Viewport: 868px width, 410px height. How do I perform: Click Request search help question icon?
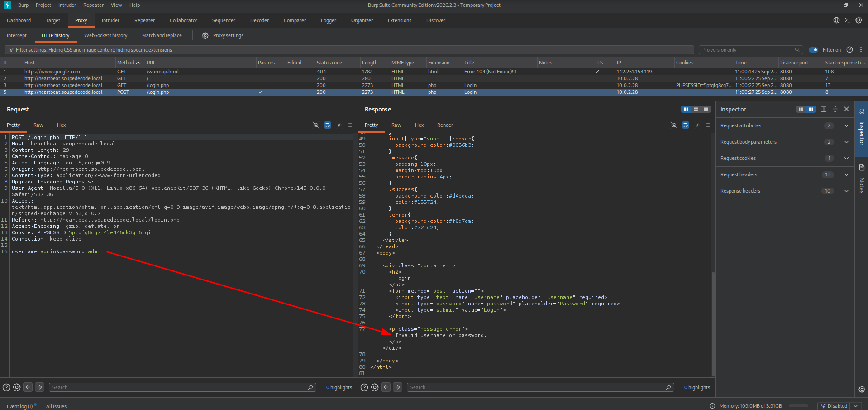coord(6,387)
